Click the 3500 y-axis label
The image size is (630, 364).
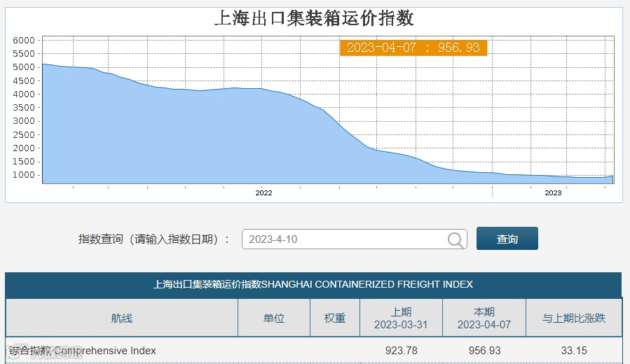[24, 108]
